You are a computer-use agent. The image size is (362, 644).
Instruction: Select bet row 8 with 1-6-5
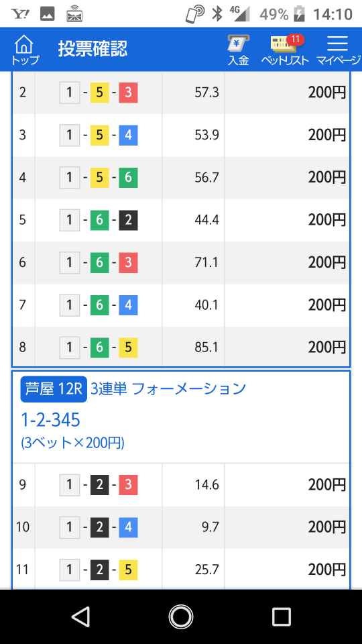(x=181, y=347)
